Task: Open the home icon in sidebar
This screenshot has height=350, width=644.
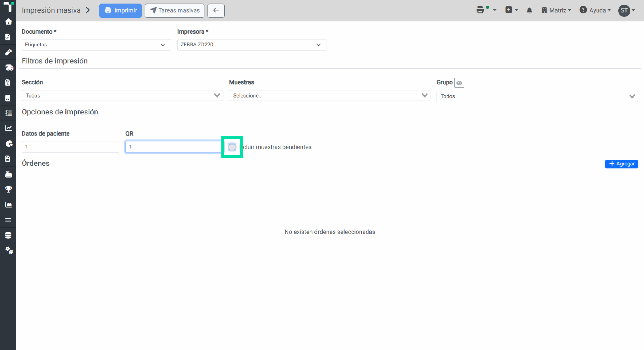Action: pos(8,21)
